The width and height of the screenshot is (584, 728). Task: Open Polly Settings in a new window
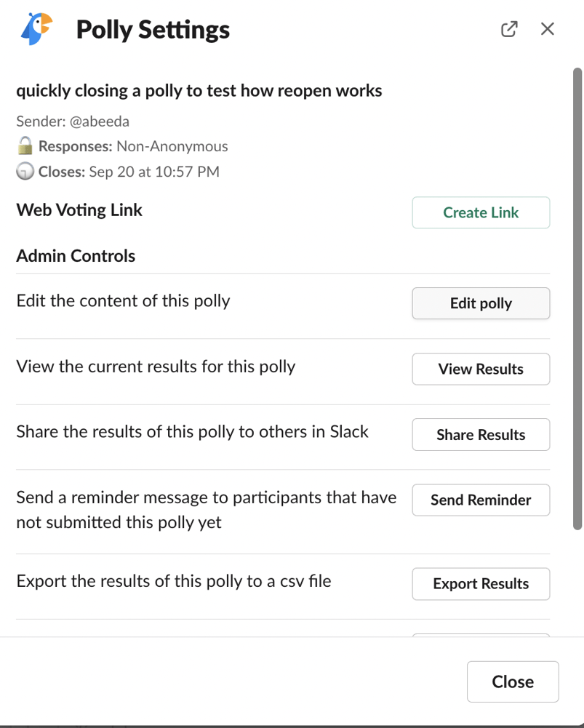tap(509, 29)
